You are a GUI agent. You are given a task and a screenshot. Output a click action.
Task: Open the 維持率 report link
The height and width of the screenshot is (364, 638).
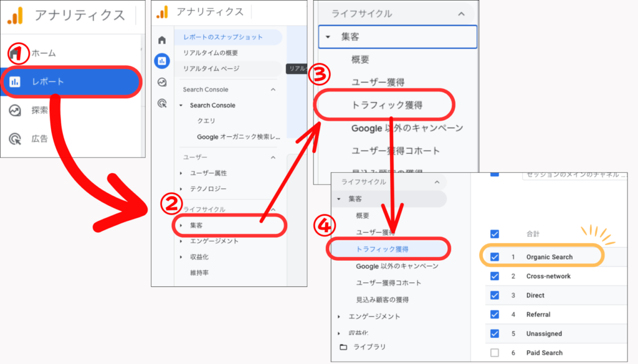coord(200,273)
